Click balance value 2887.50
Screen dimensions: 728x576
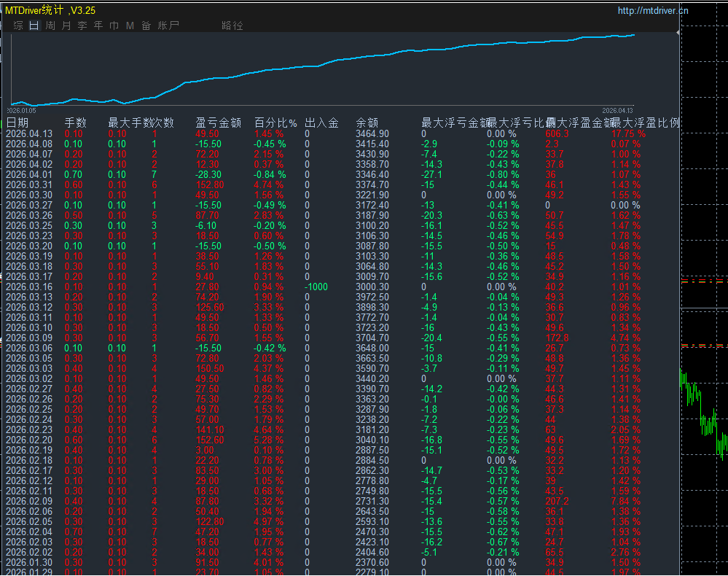(372, 450)
